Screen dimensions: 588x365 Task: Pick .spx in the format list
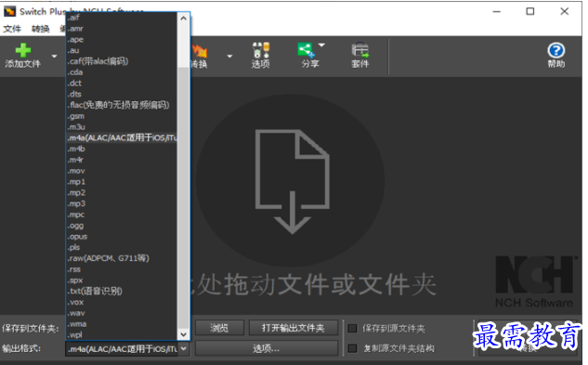tap(122, 280)
